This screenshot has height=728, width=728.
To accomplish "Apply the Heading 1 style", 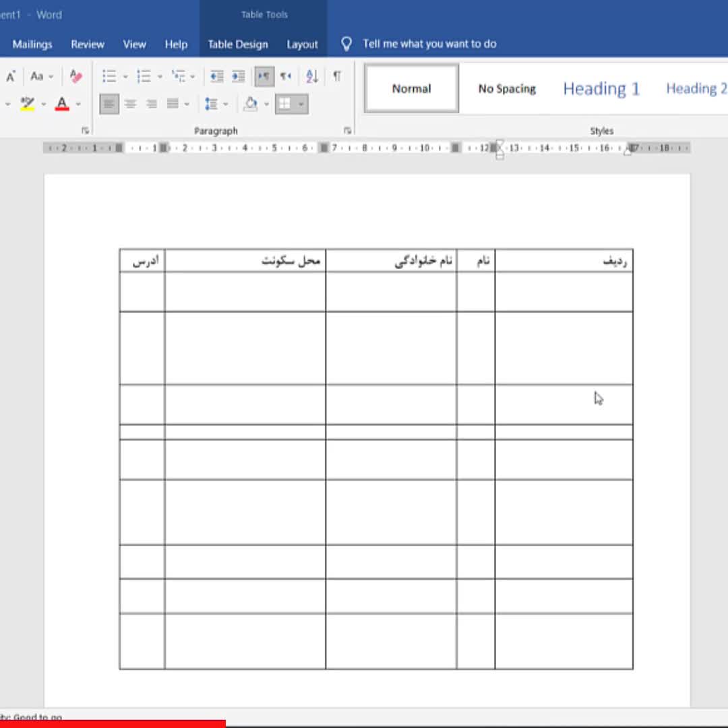I will [601, 89].
